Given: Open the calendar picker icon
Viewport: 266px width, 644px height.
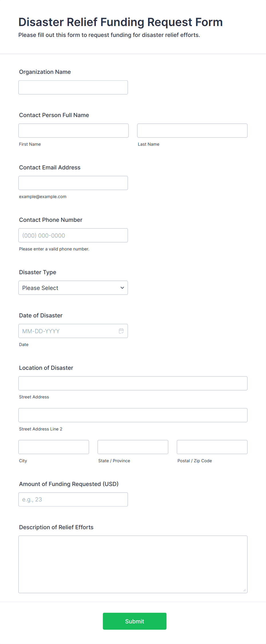Looking at the screenshot, I should pyautogui.click(x=121, y=331).
